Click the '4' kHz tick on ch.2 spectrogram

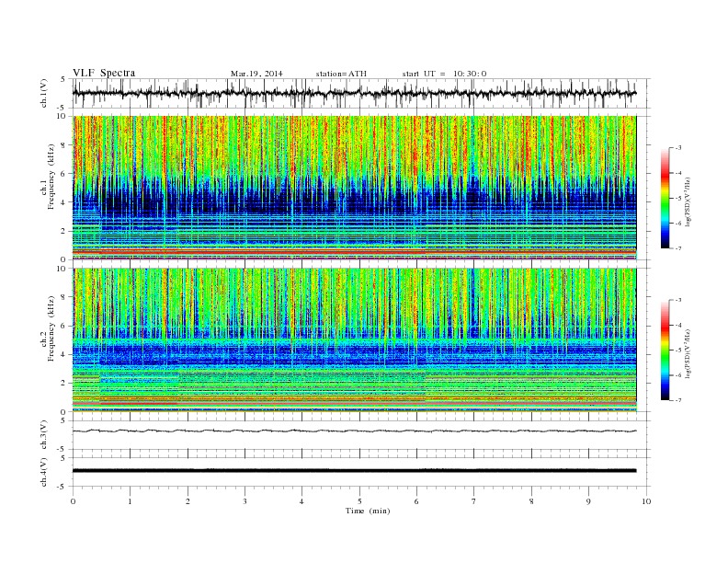point(64,354)
